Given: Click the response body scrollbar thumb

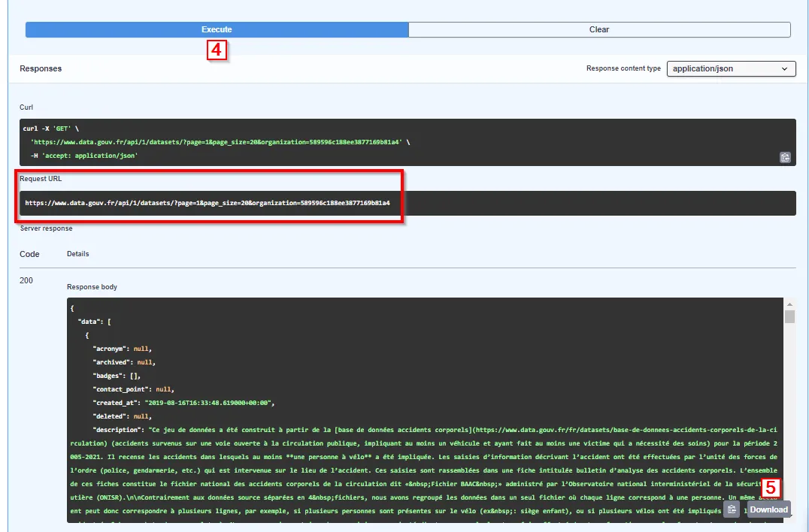Looking at the screenshot, I should [x=789, y=316].
